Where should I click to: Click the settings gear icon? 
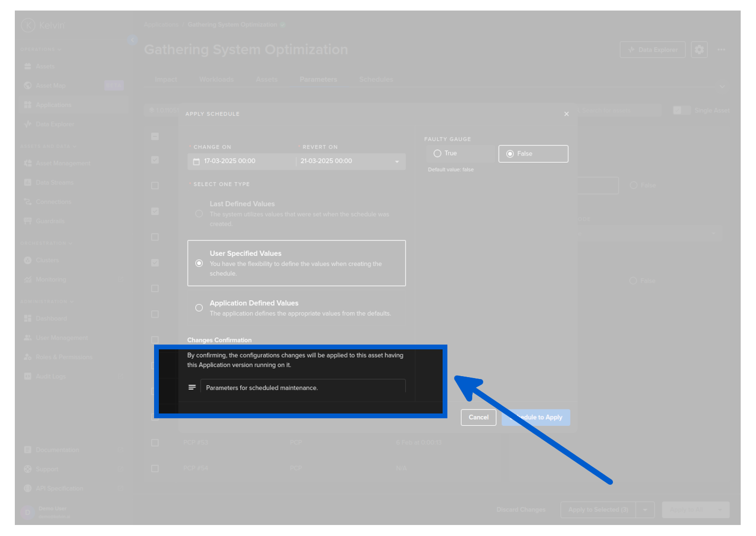(699, 49)
